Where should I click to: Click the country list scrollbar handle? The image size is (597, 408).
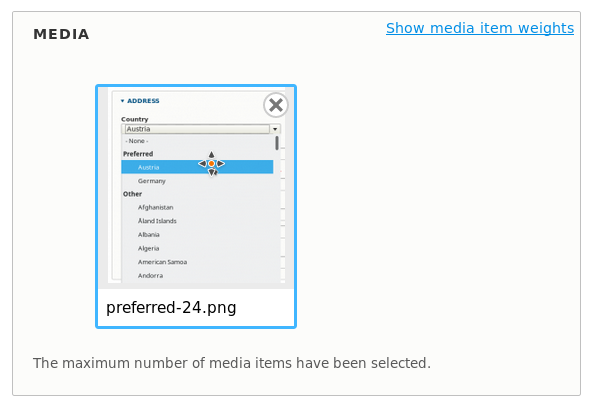[x=277, y=143]
